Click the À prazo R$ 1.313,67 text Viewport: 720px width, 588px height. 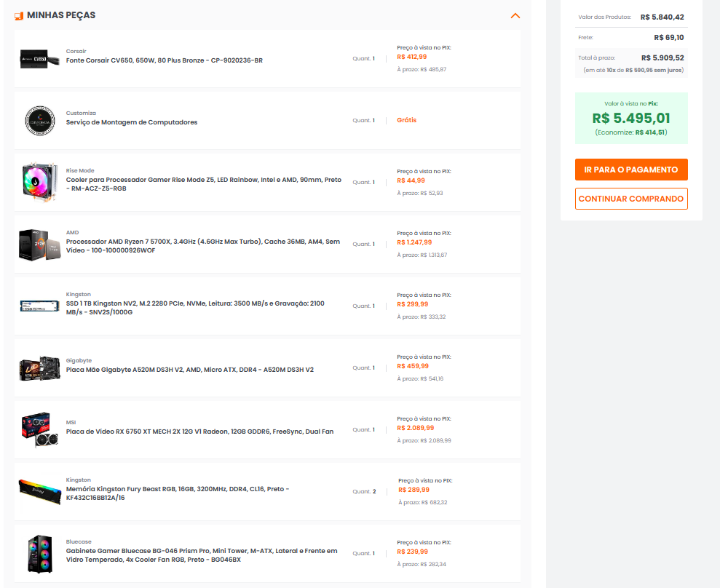422,255
